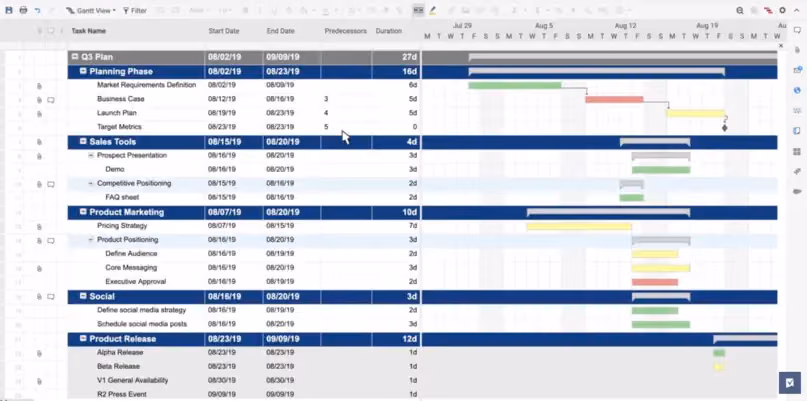
Task: Select the Target Metrics task name
Action: (x=119, y=127)
